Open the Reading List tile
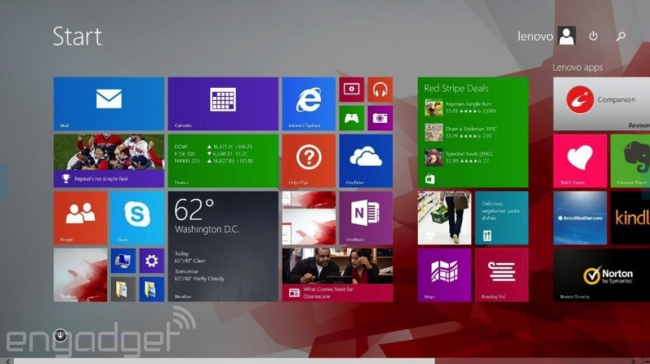The image size is (650, 364). [x=502, y=275]
